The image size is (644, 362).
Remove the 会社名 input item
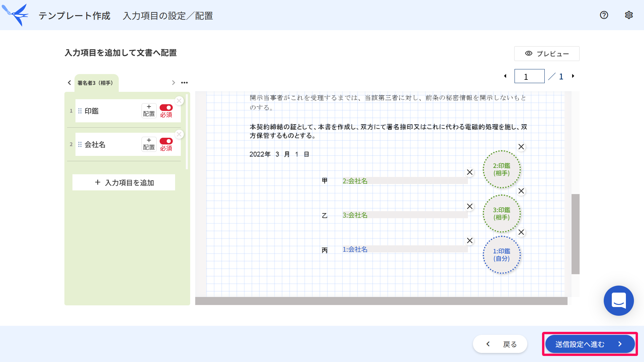click(179, 134)
